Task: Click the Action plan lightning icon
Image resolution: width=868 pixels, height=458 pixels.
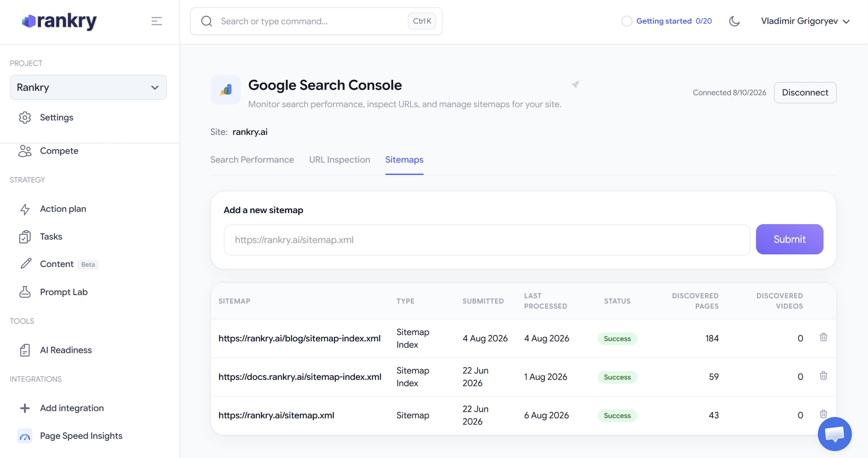Action: tap(25, 209)
